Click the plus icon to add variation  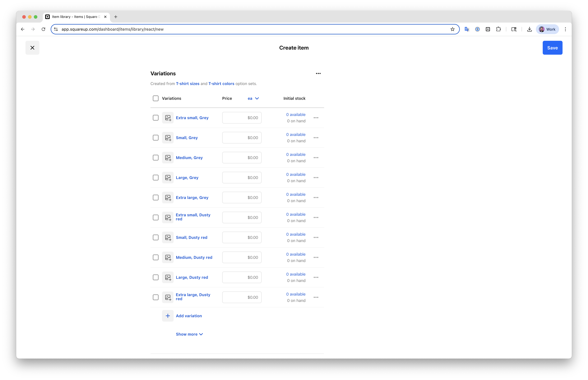(x=168, y=316)
